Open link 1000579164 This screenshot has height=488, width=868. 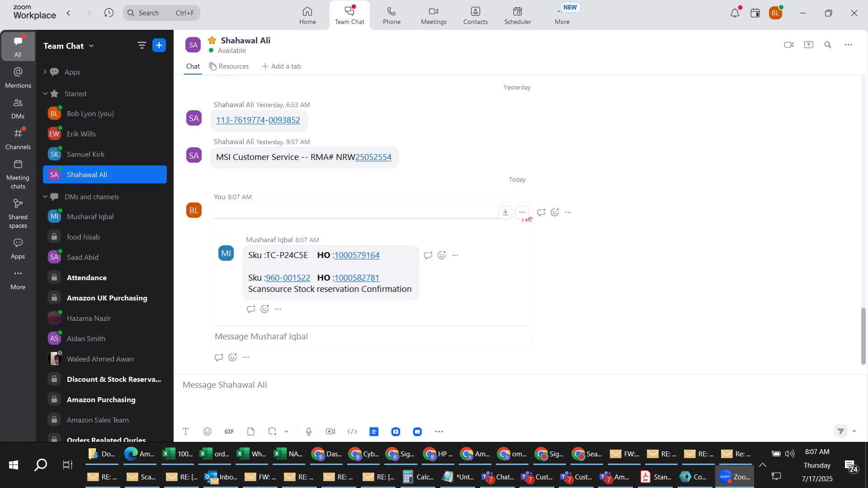[357, 255]
